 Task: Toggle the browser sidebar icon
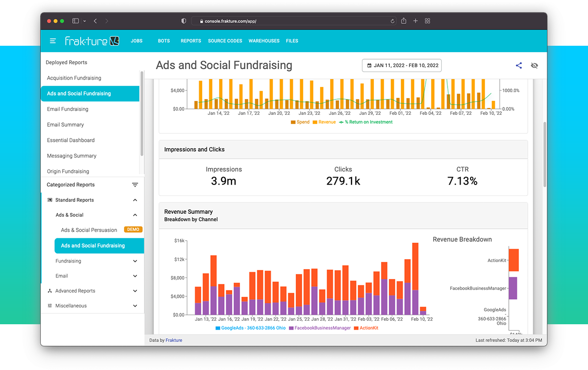click(75, 21)
